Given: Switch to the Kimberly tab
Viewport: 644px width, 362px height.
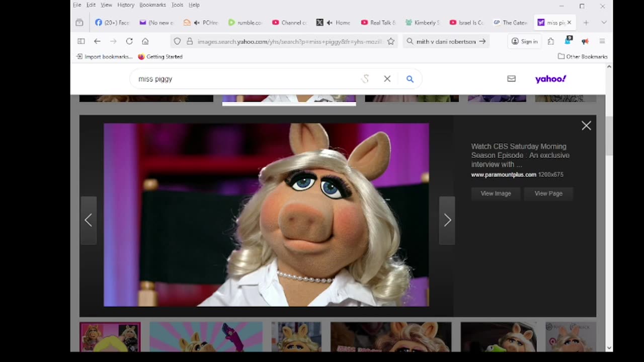Looking at the screenshot, I should pos(422,23).
